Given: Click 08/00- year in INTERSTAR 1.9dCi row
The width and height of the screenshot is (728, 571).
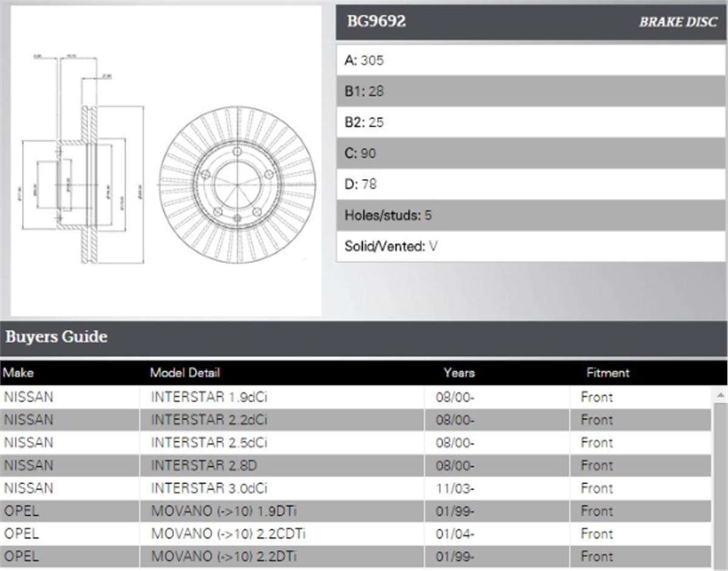Looking at the screenshot, I should tap(455, 398).
